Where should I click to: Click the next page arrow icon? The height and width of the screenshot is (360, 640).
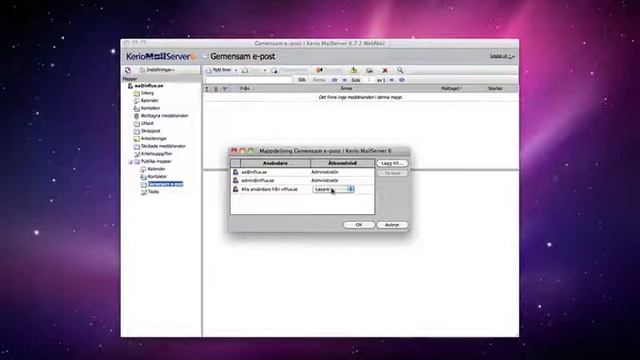coord(392,80)
